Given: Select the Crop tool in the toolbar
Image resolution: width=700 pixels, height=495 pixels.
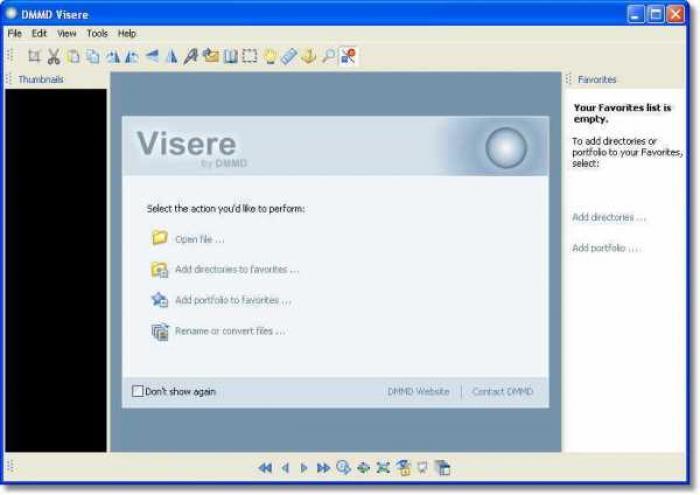Looking at the screenshot, I should [x=34, y=56].
